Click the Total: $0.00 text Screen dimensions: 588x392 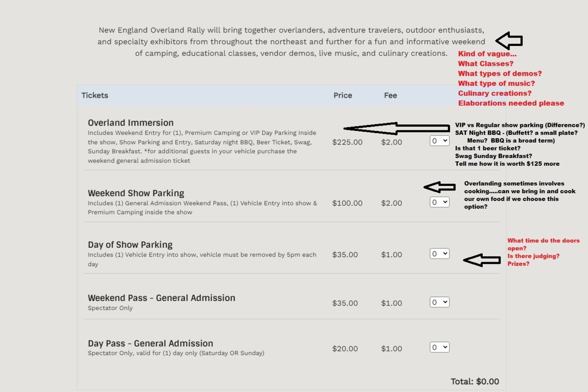[x=475, y=381]
